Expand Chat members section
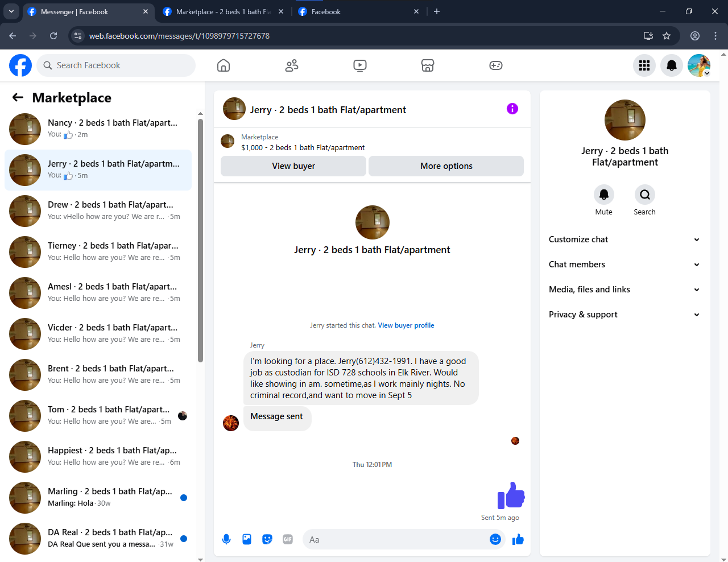This screenshot has width=728, height=562. [x=624, y=265]
